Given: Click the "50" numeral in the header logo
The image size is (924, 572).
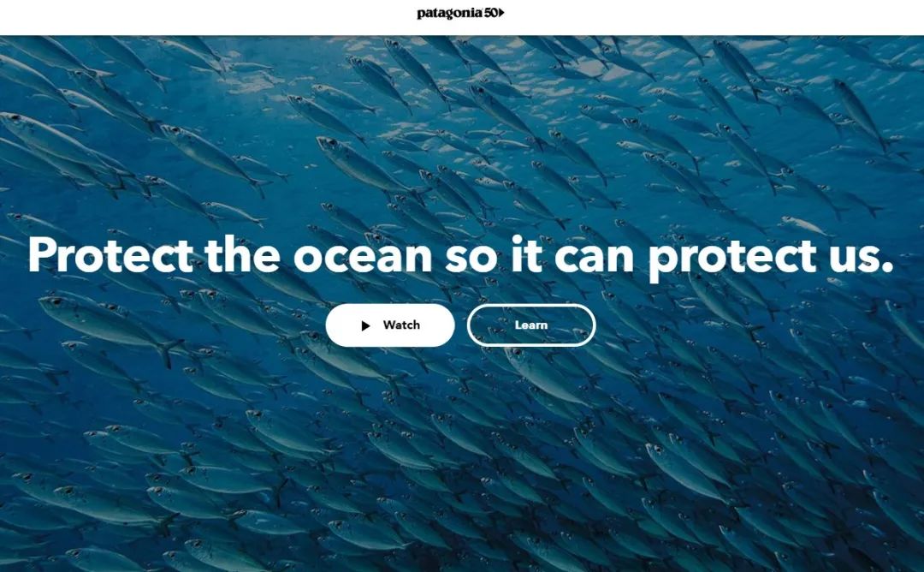Looking at the screenshot, I should point(491,13).
